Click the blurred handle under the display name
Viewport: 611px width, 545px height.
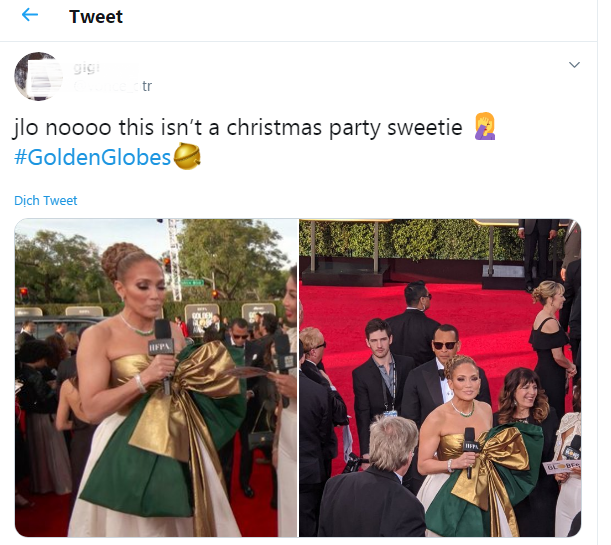point(104,87)
